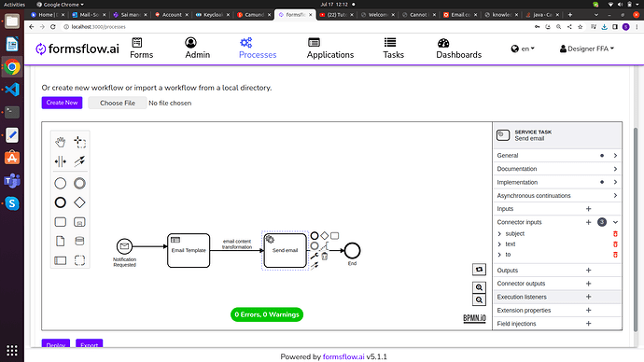Reset the diagram zoom
This screenshot has width=644, height=362.
click(479, 270)
